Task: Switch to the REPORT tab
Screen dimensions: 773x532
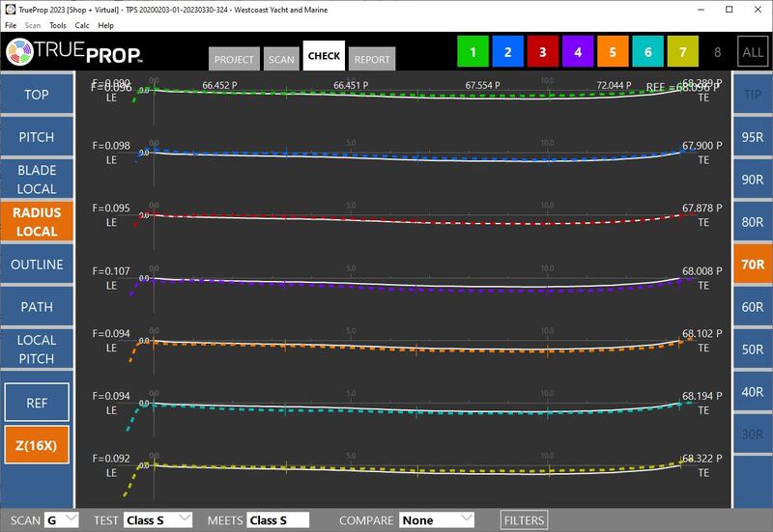Action: click(372, 59)
